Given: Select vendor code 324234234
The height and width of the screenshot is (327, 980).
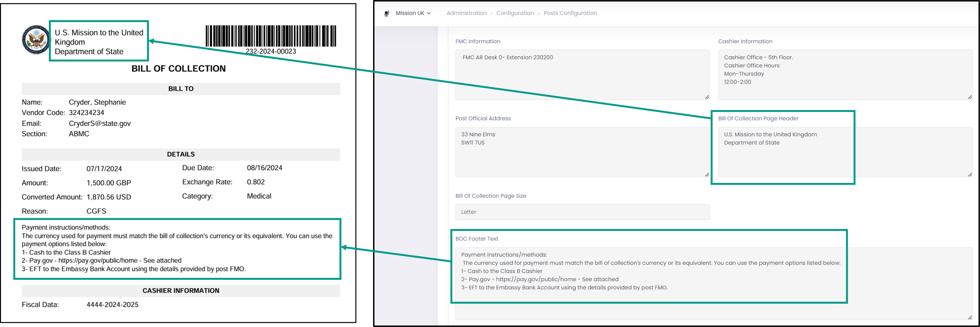Looking at the screenshot, I should [x=86, y=113].
